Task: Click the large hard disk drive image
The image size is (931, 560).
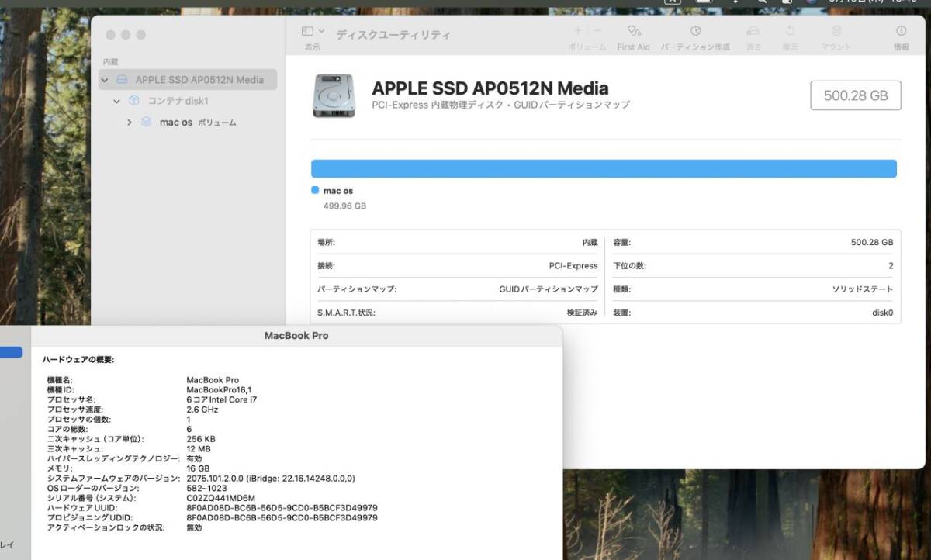Action: click(x=334, y=96)
